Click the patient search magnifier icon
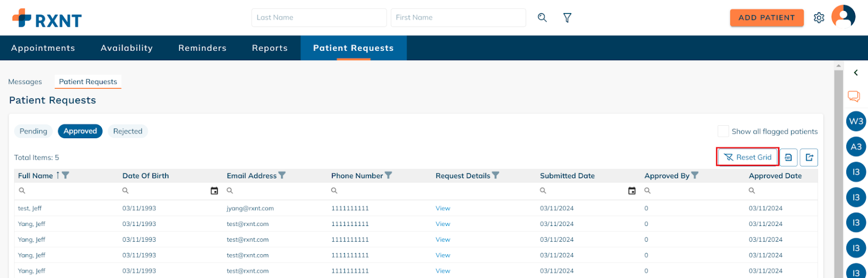The height and width of the screenshot is (278, 868). tap(542, 17)
